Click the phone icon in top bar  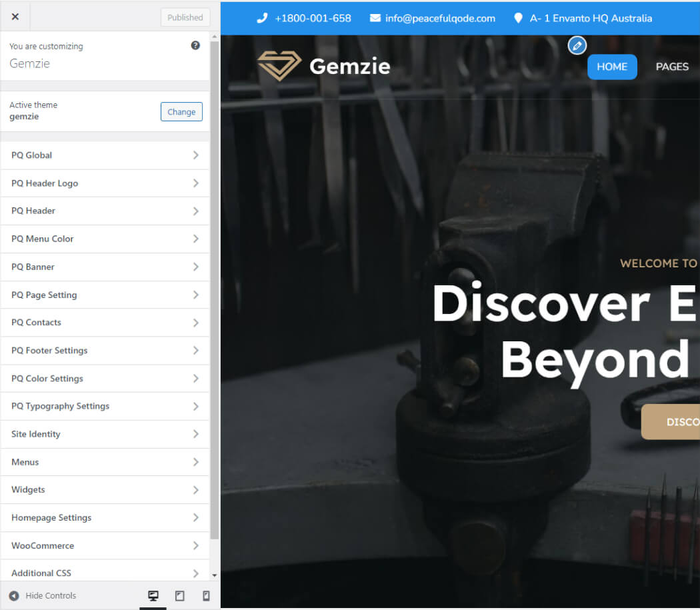262,18
